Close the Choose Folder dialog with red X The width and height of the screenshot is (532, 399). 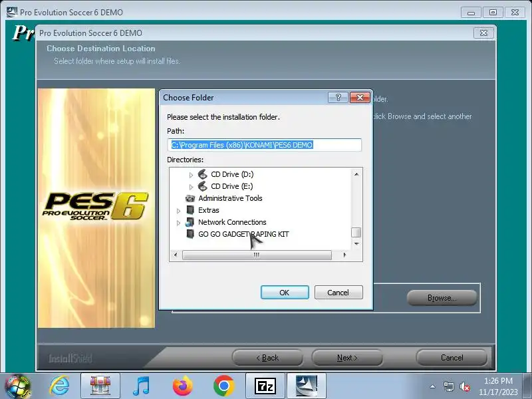(360, 98)
